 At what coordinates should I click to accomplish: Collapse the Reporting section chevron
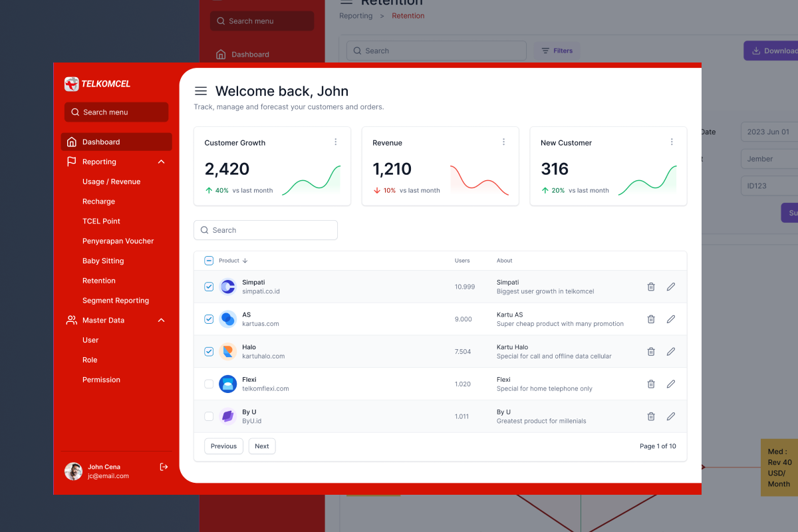point(161,162)
